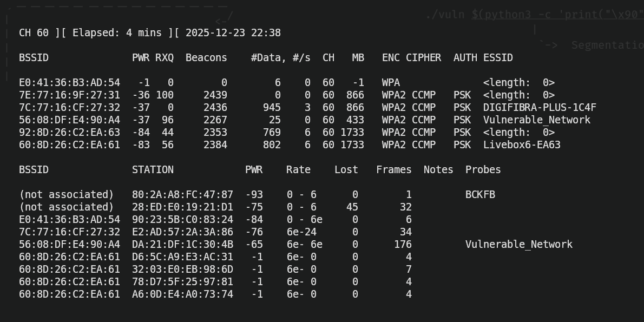Click the BSSID E0:41:36:B3:AD:54 in the top table
This screenshot has width=644, height=322.
(69, 83)
